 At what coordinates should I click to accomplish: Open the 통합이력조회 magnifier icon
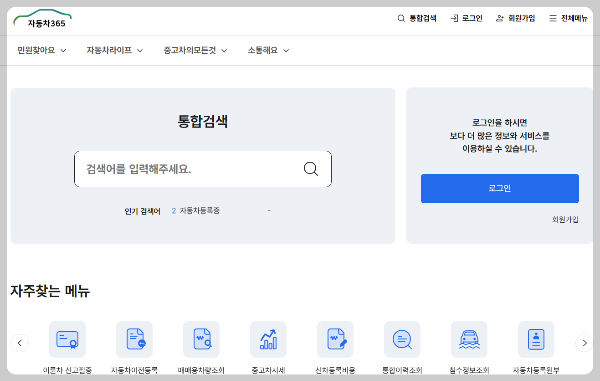point(402,339)
